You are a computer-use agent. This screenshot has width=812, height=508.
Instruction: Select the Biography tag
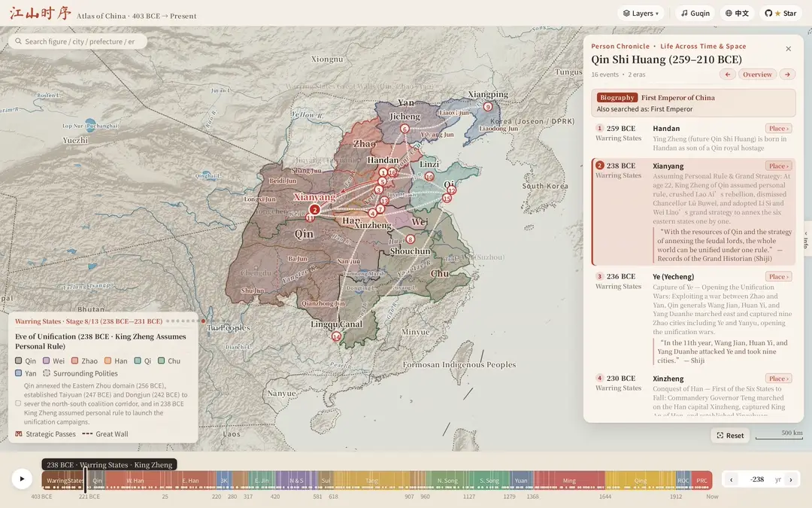point(617,97)
